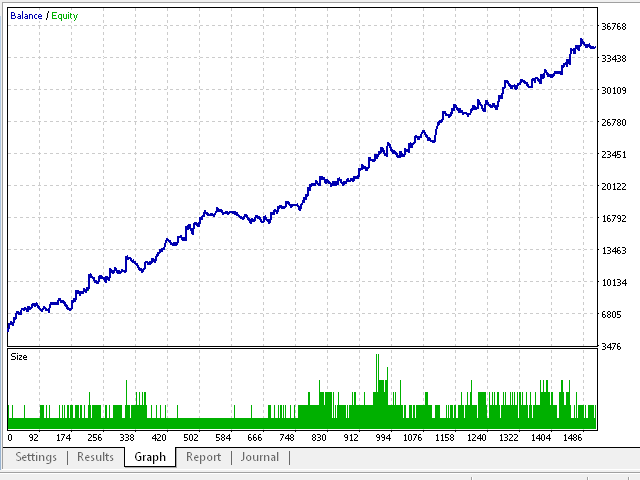The image size is (640, 480).
Task: Click the Equity legend label
Action: coord(64,16)
